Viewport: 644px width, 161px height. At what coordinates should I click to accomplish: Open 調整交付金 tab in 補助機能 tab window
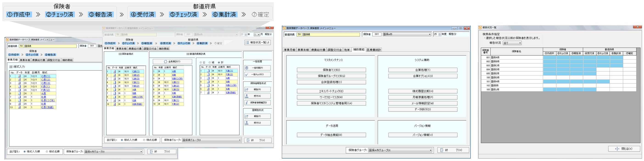click(334, 50)
